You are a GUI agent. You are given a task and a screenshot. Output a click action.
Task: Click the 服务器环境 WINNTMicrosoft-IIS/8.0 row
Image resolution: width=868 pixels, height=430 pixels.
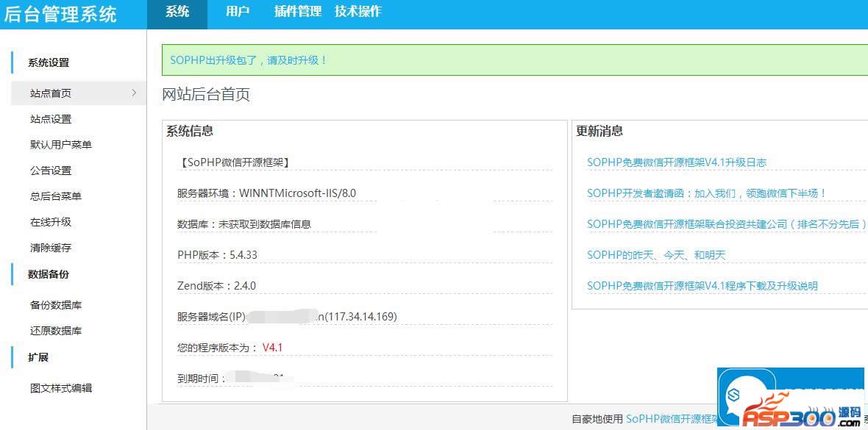click(x=364, y=193)
